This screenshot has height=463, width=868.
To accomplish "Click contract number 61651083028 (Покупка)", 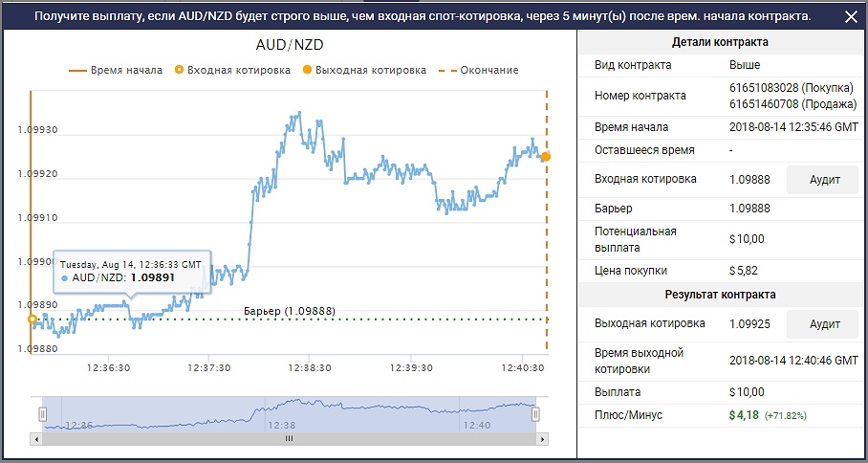I will point(792,87).
